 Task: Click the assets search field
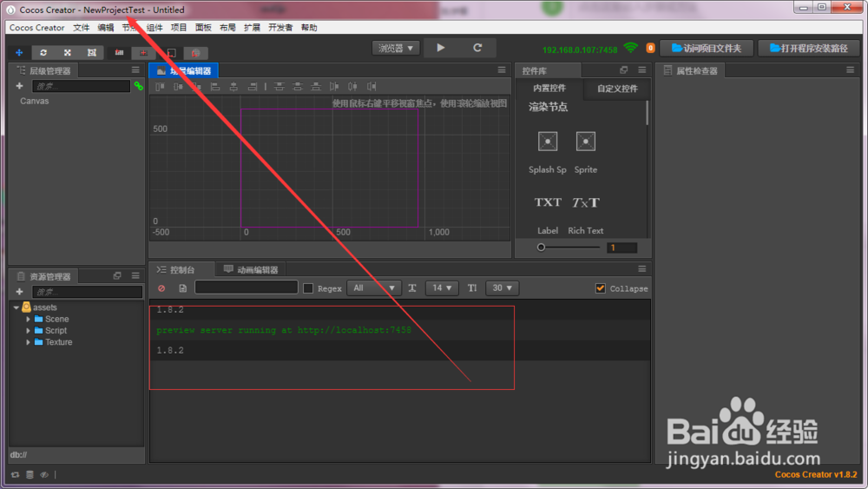pyautogui.click(x=88, y=291)
